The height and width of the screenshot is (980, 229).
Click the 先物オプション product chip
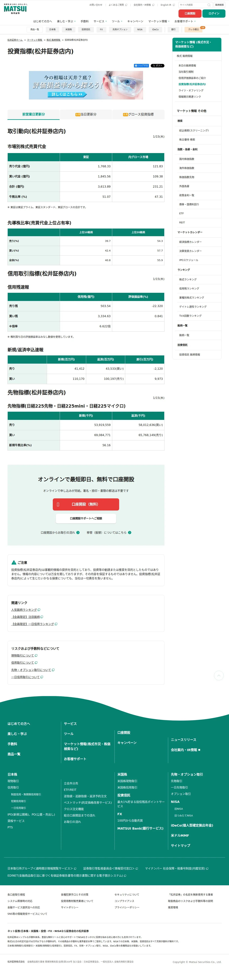tap(120, 29)
